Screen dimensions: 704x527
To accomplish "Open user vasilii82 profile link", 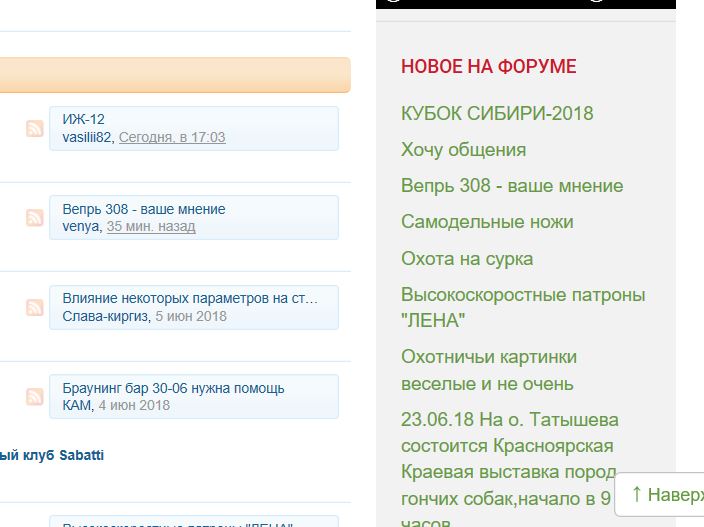I will (x=87, y=137).
